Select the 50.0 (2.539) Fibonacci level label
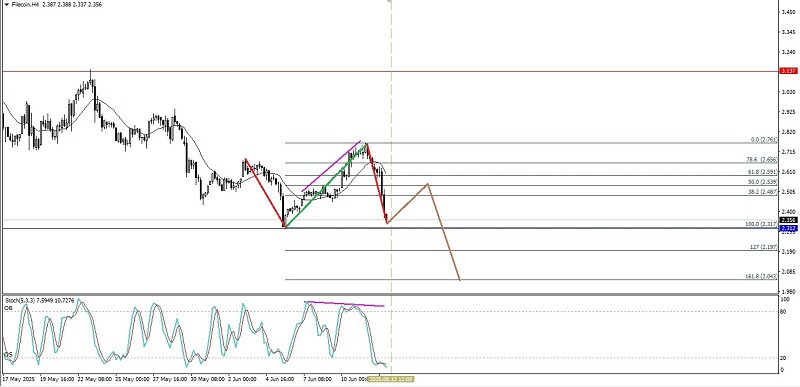The width and height of the screenshot is (800, 387). pos(762,182)
